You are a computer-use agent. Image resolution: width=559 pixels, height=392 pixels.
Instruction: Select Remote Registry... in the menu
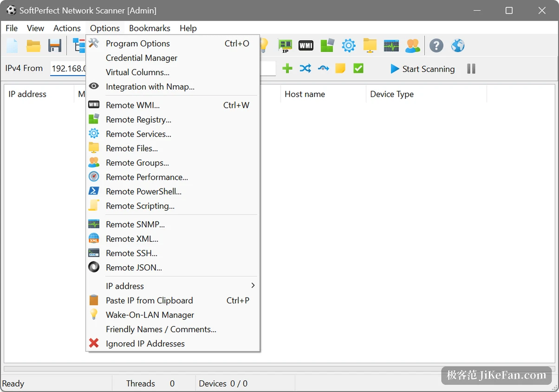coord(173,120)
